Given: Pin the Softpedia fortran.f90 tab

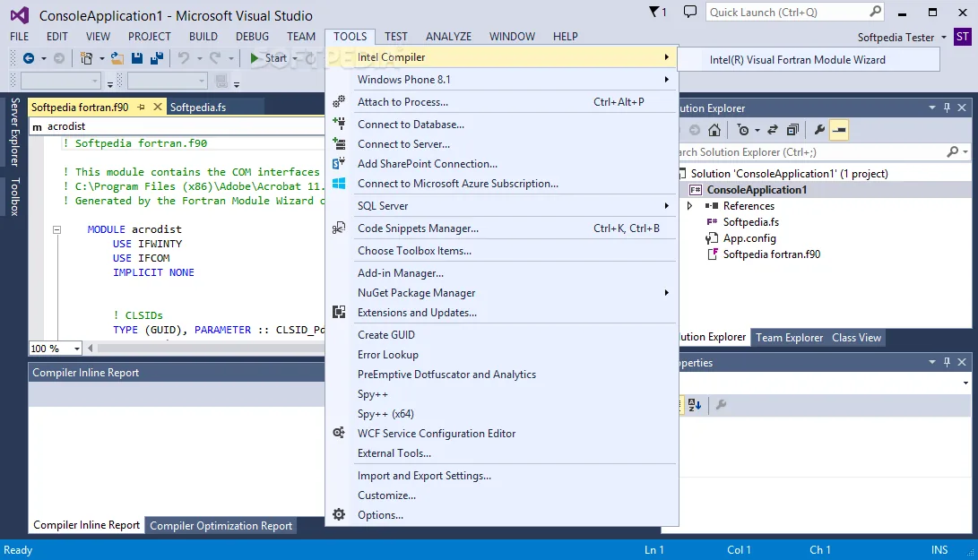Looking at the screenshot, I should pyautogui.click(x=142, y=108).
